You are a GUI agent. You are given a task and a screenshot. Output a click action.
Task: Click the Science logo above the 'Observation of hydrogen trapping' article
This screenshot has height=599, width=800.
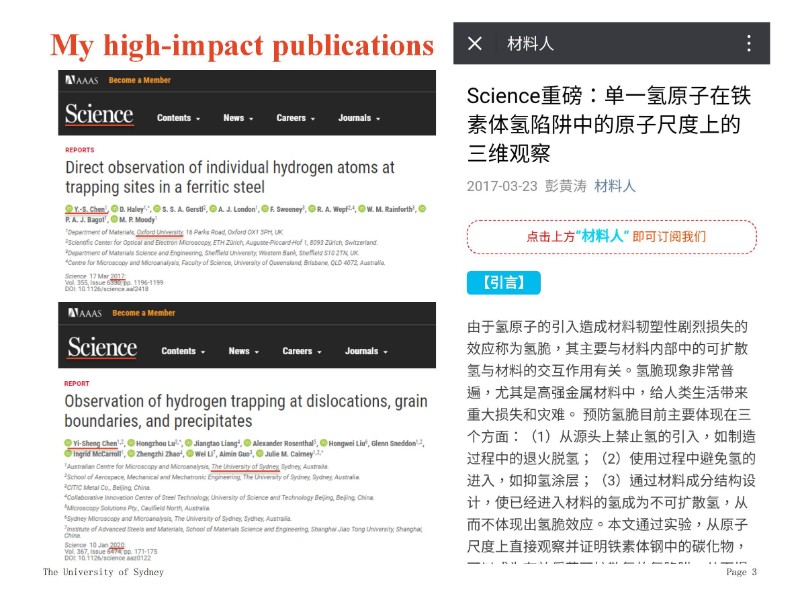pos(102,347)
